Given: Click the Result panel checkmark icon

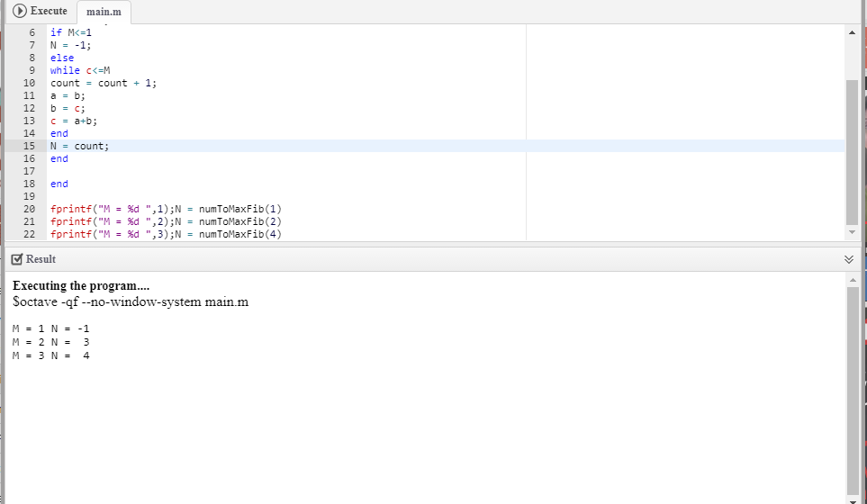Looking at the screenshot, I should (17, 259).
